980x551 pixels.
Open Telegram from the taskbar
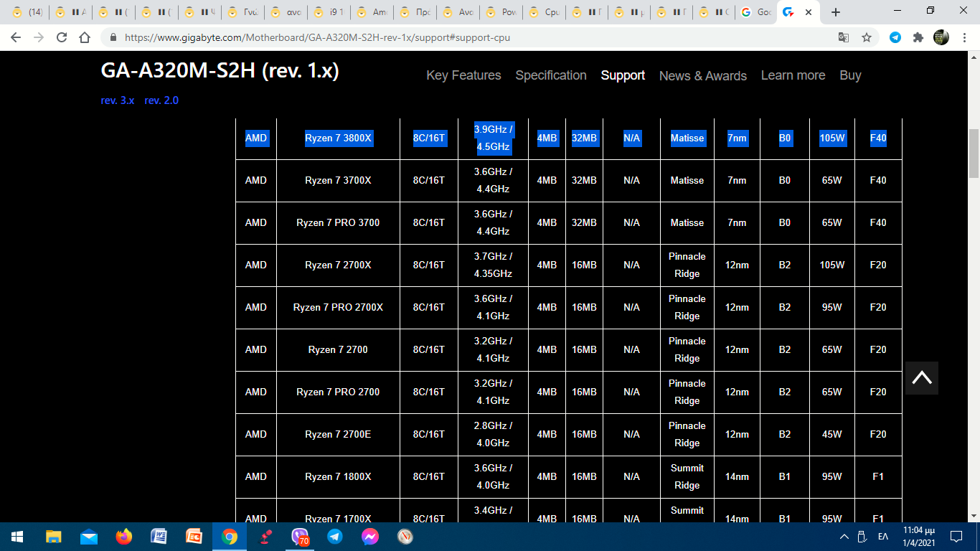pyautogui.click(x=335, y=537)
